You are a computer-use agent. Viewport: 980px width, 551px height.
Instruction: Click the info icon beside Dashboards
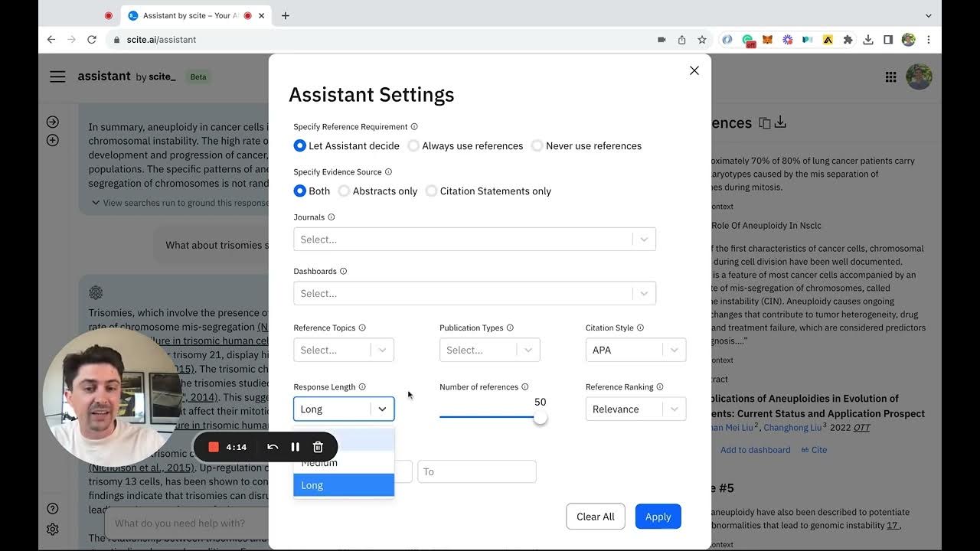click(343, 272)
